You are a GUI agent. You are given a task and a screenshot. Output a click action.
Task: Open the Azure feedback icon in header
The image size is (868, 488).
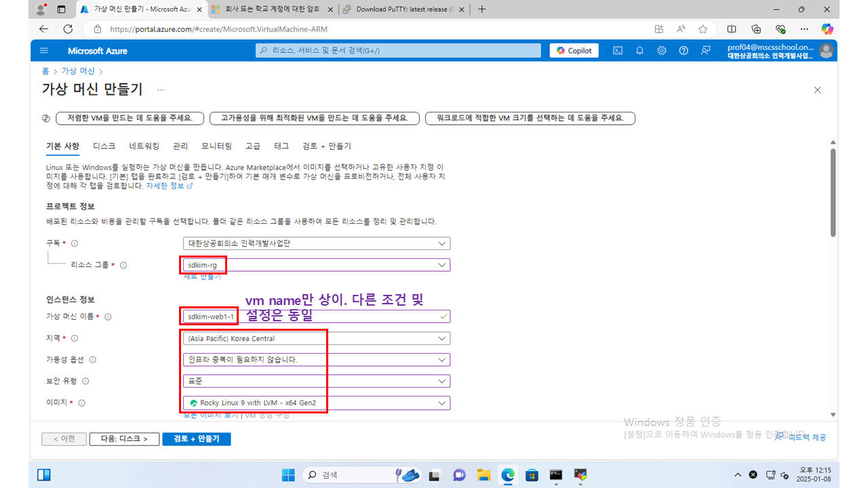706,51
